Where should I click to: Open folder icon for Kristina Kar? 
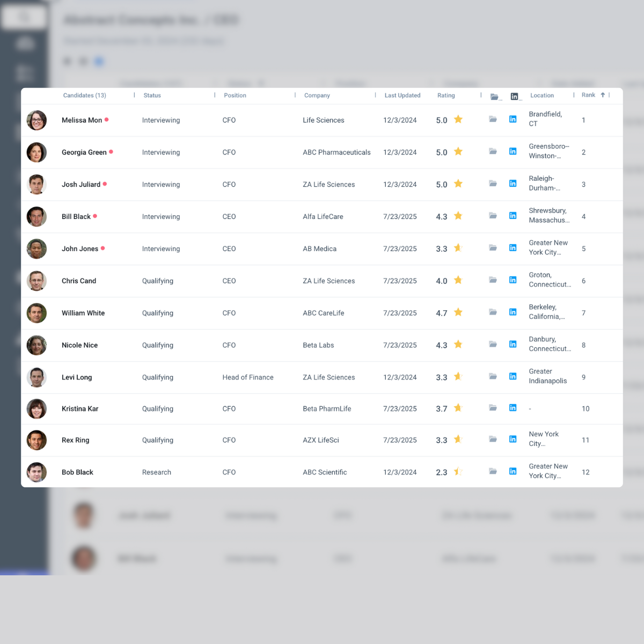493,408
